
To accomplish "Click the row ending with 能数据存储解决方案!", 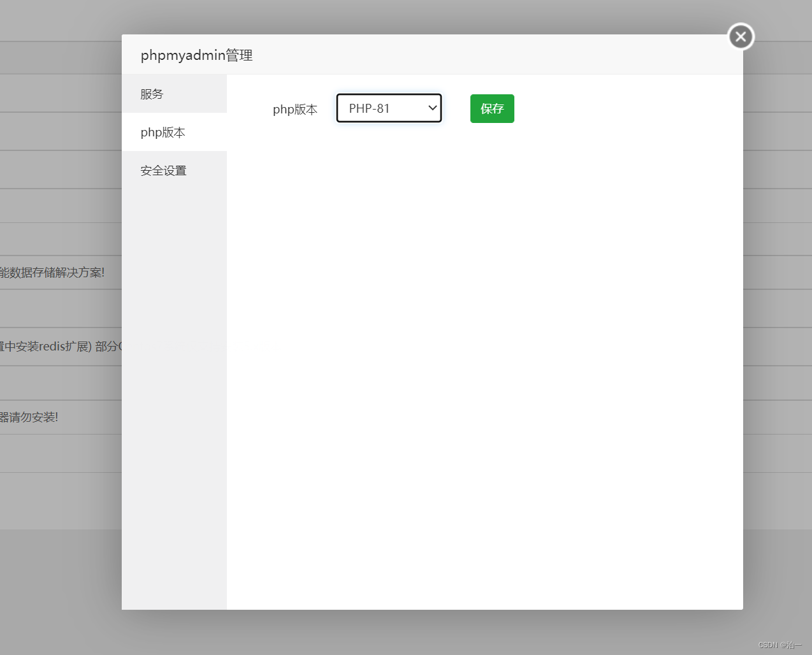I will [x=52, y=272].
